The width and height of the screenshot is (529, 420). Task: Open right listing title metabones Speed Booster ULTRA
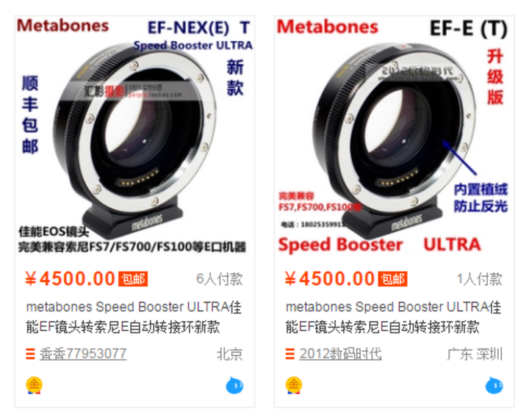[393, 317]
